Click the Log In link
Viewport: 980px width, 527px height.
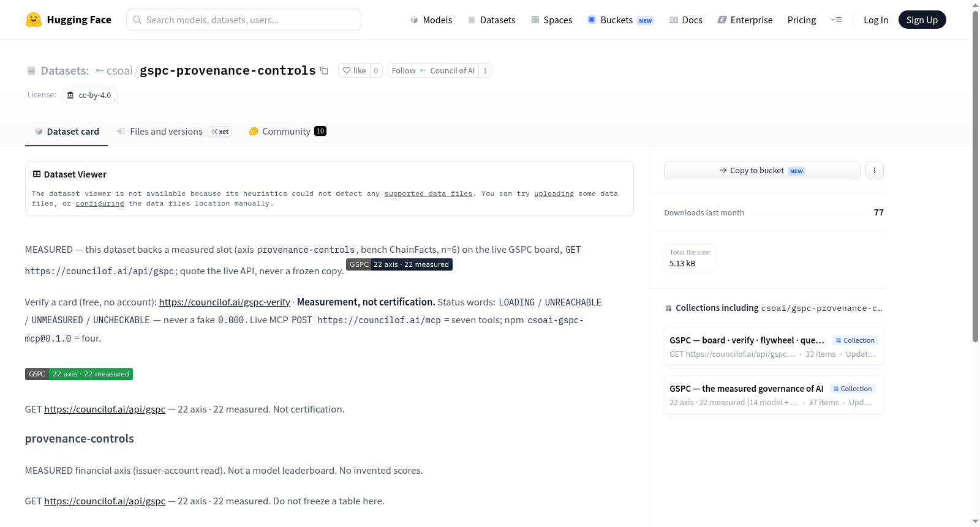point(876,20)
